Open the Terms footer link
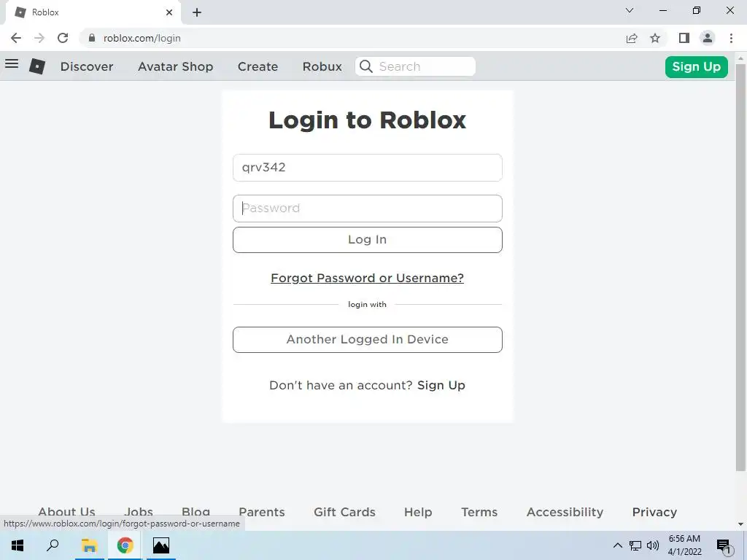747x560 pixels. (479, 512)
